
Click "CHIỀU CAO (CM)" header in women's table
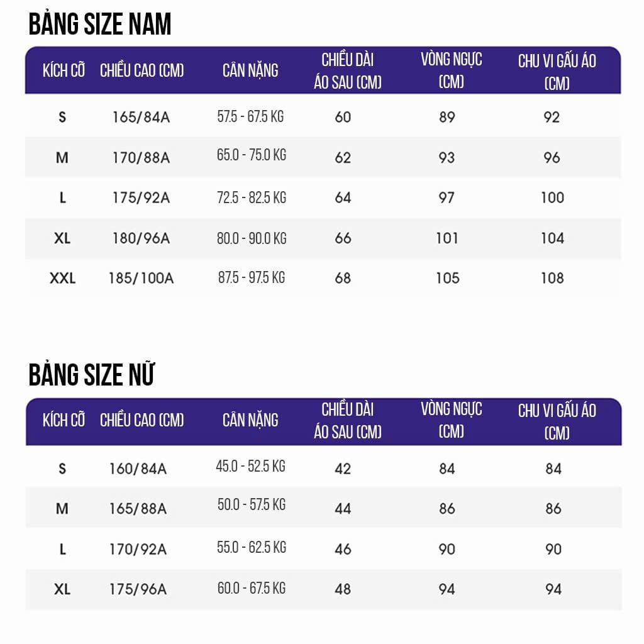pyautogui.click(x=142, y=420)
